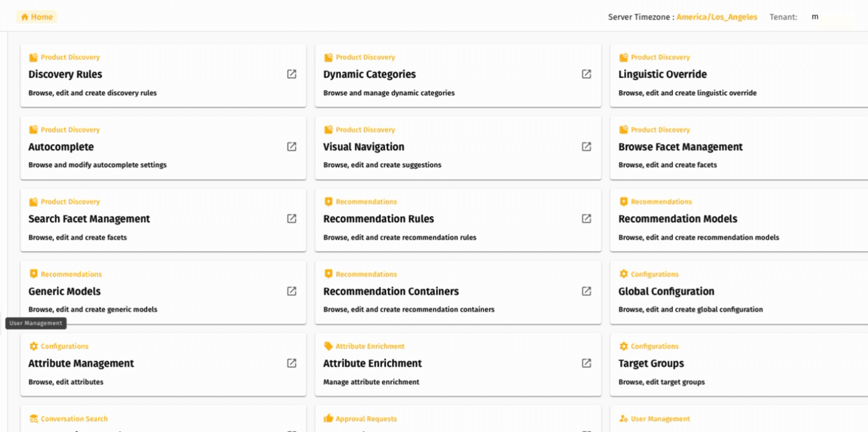Click text "Browse, edit and create recommendation rules"
This screenshot has width=868, height=432.
tap(399, 237)
